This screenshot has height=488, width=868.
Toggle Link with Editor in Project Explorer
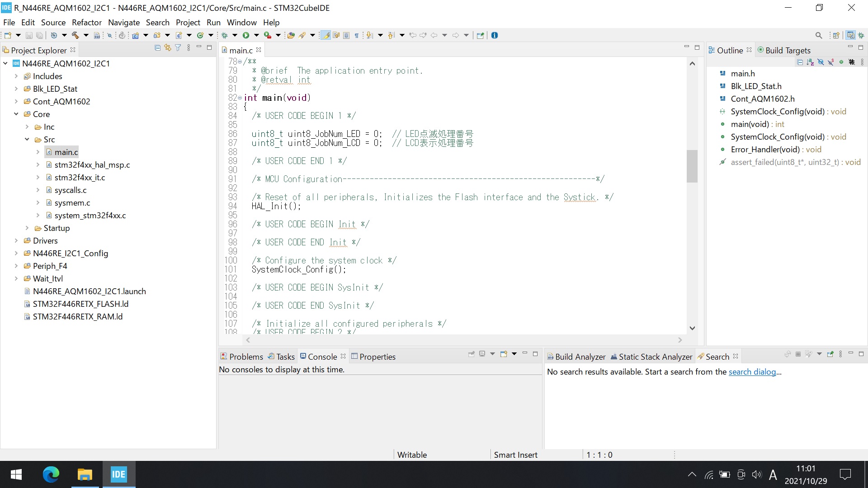point(168,48)
